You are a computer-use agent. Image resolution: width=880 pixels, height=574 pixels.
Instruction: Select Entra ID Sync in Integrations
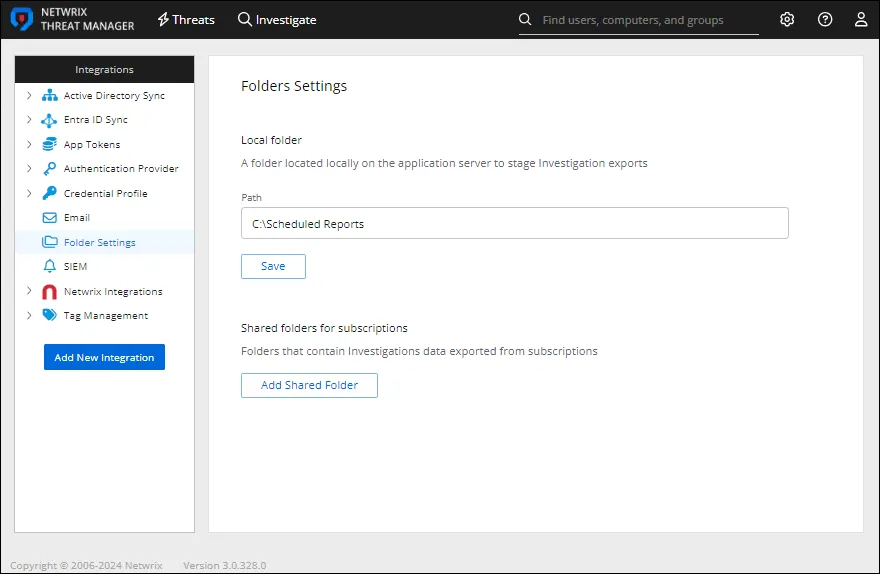click(x=96, y=120)
